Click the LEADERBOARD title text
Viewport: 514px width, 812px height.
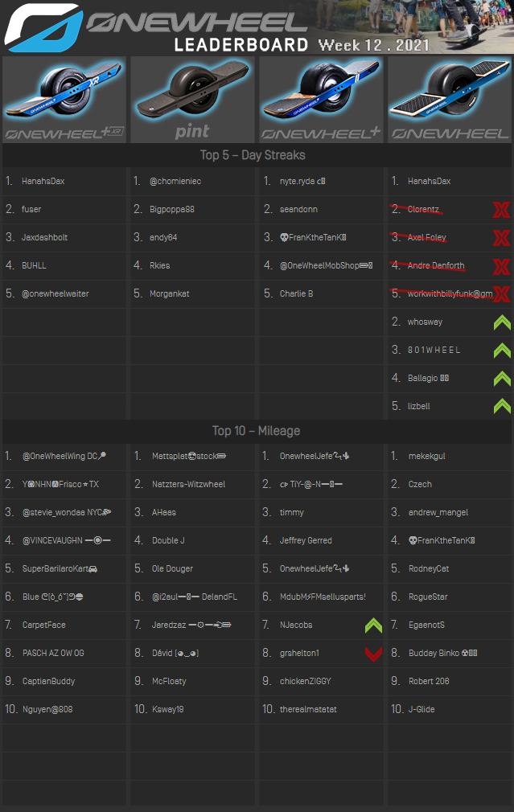point(241,45)
